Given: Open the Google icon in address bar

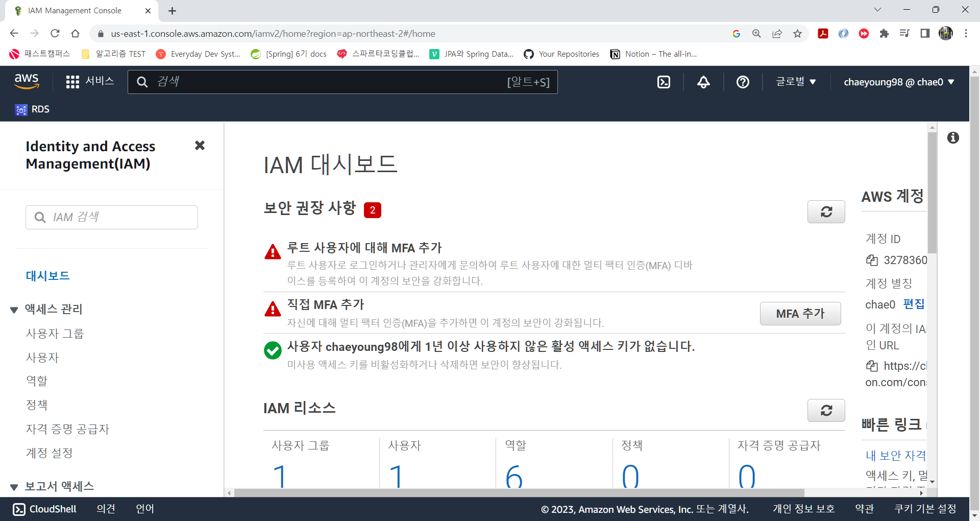Looking at the screenshot, I should click(x=736, y=33).
